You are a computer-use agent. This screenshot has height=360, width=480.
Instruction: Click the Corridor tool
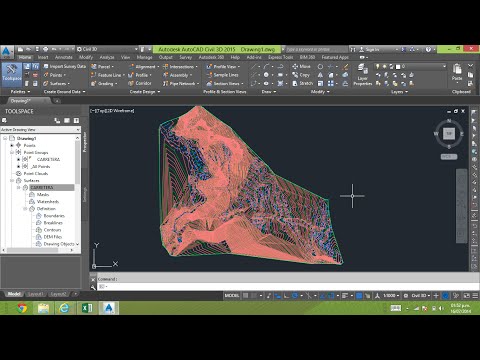pos(140,83)
